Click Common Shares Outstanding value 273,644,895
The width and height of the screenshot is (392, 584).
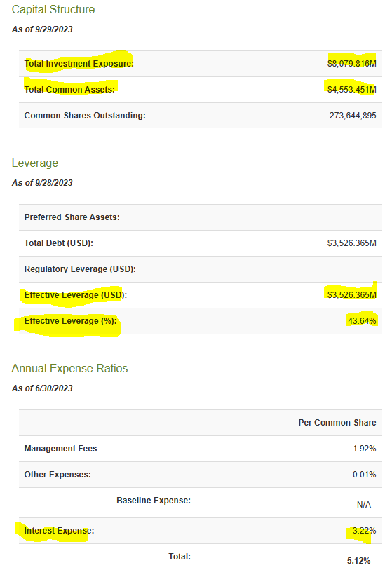coord(353,116)
